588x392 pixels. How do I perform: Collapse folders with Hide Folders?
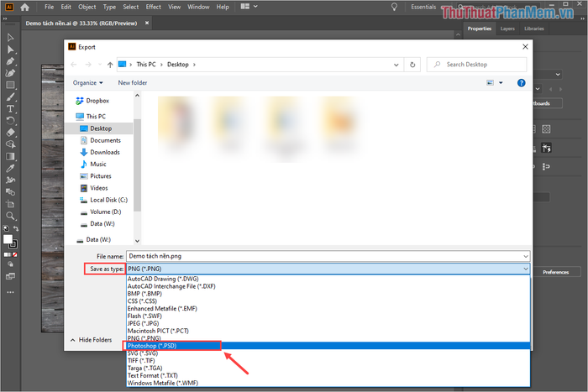(x=91, y=340)
